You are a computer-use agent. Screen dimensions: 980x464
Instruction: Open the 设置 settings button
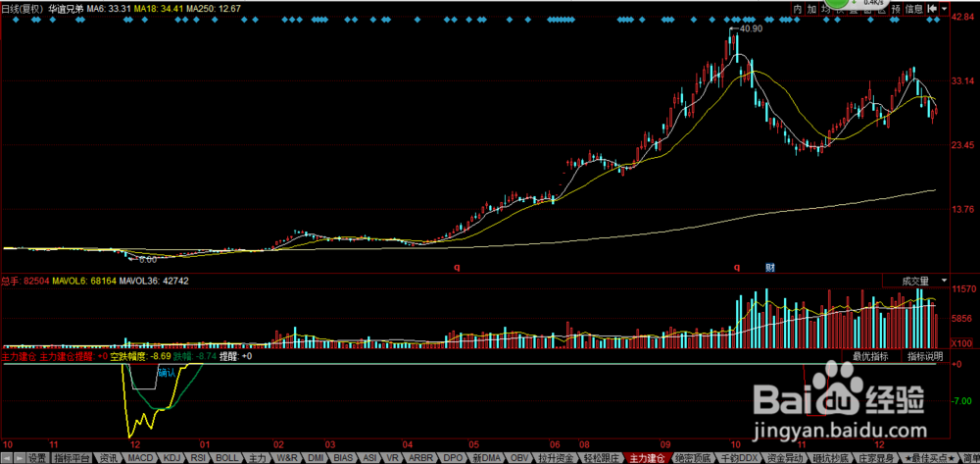pyautogui.click(x=37, y=458)
